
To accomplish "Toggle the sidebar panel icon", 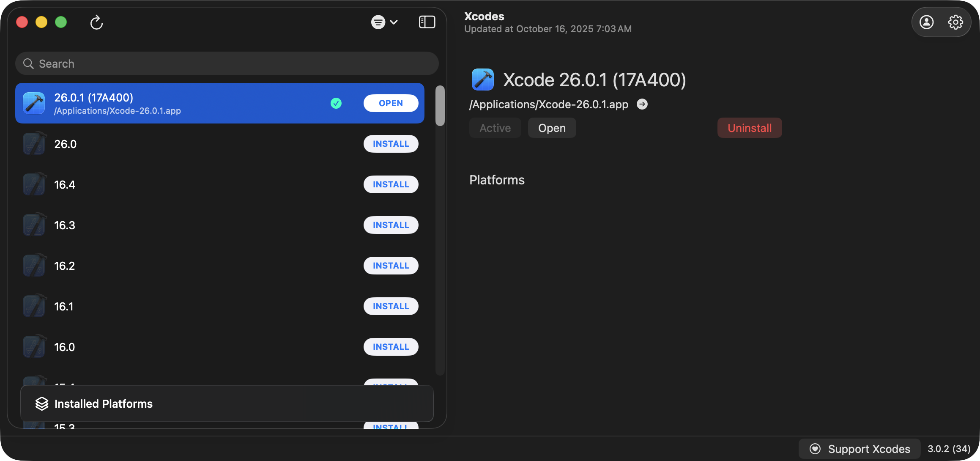I will coord(427,22).
